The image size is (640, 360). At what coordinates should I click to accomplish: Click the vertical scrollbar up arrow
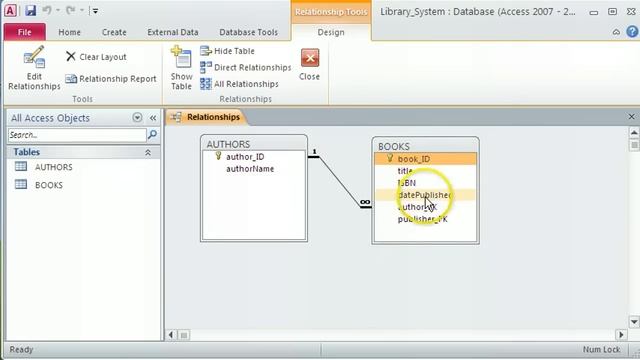tap(633, 132)
